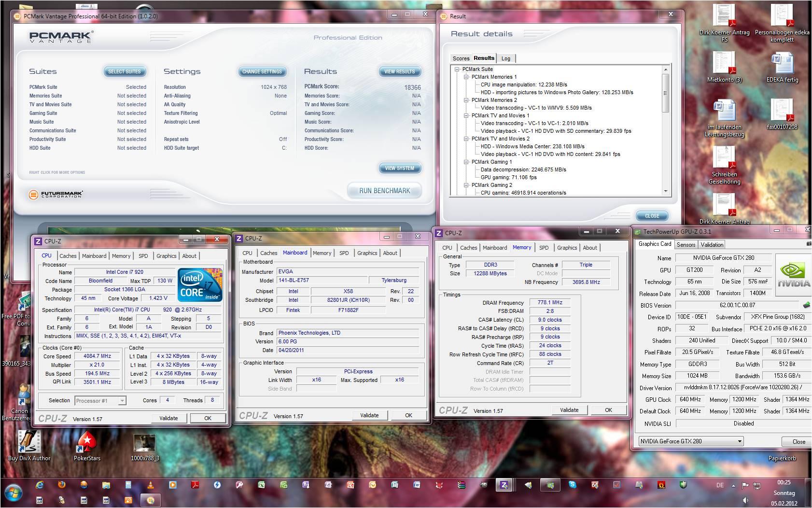Collapse PCMark TV and Movies 2 node
This screenshot has width=812, height=508.
[x=466, y=139]
